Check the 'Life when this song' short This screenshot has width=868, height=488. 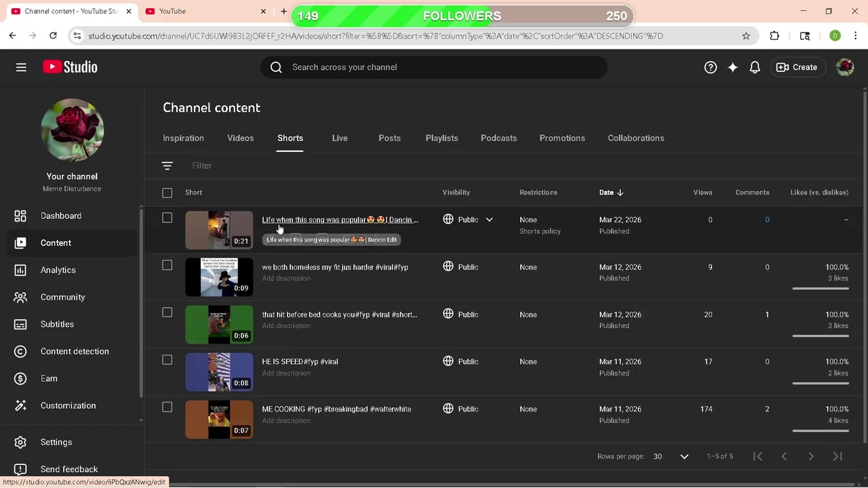[x=167, y=218]
